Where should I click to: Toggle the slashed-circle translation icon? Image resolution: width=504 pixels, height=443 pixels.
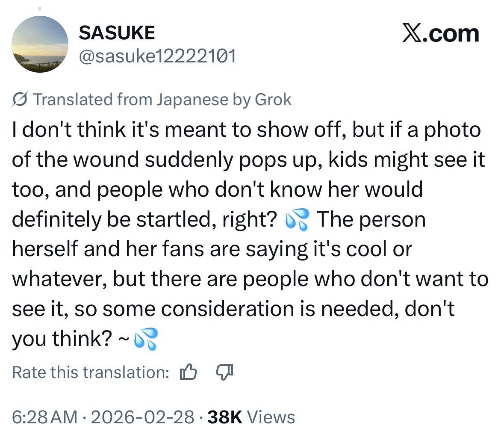point(20,100)
